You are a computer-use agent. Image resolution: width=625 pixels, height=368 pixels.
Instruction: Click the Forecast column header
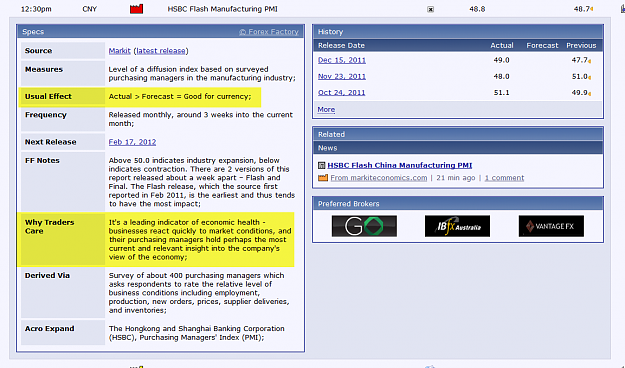542,45
